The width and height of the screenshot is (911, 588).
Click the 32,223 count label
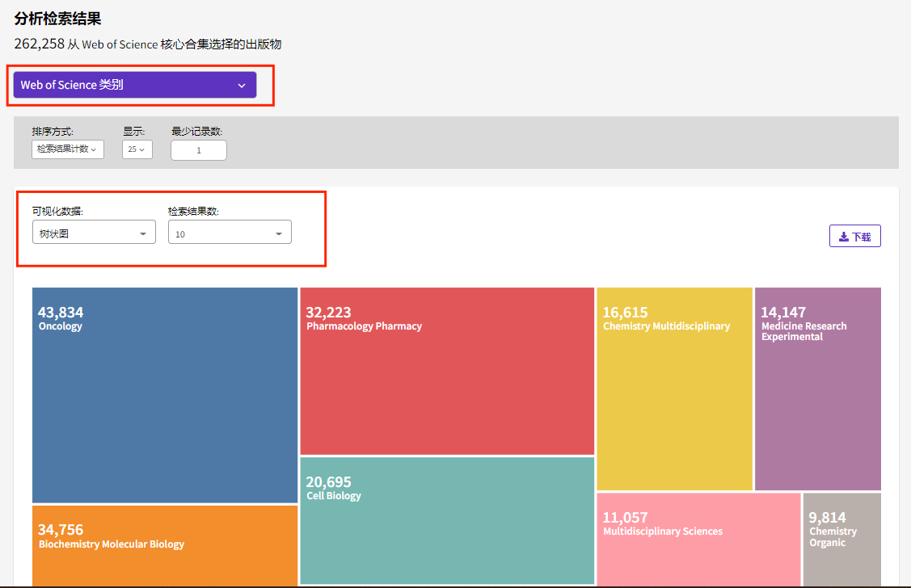(x=328, y=313)
